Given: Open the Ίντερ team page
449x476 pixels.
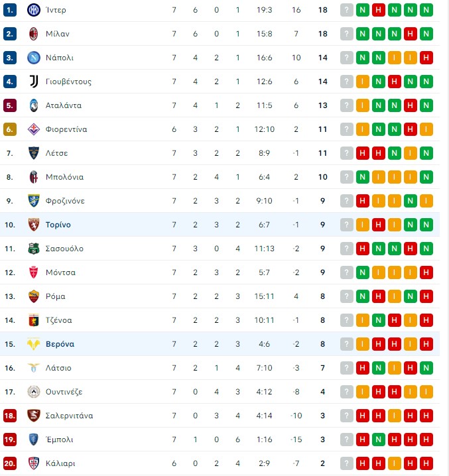Looking at the screenshot, I should click(56, 10).
